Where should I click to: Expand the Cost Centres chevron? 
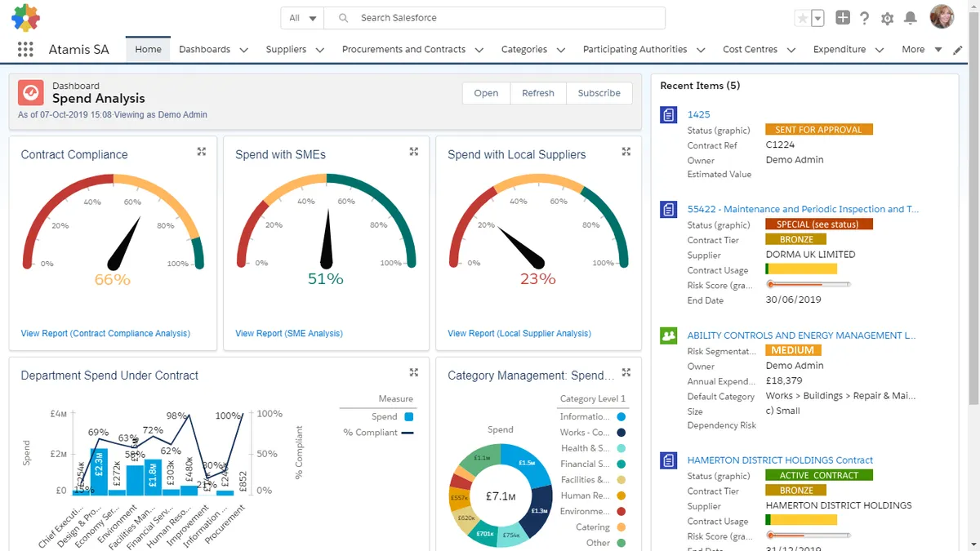(x=791, y=50)
